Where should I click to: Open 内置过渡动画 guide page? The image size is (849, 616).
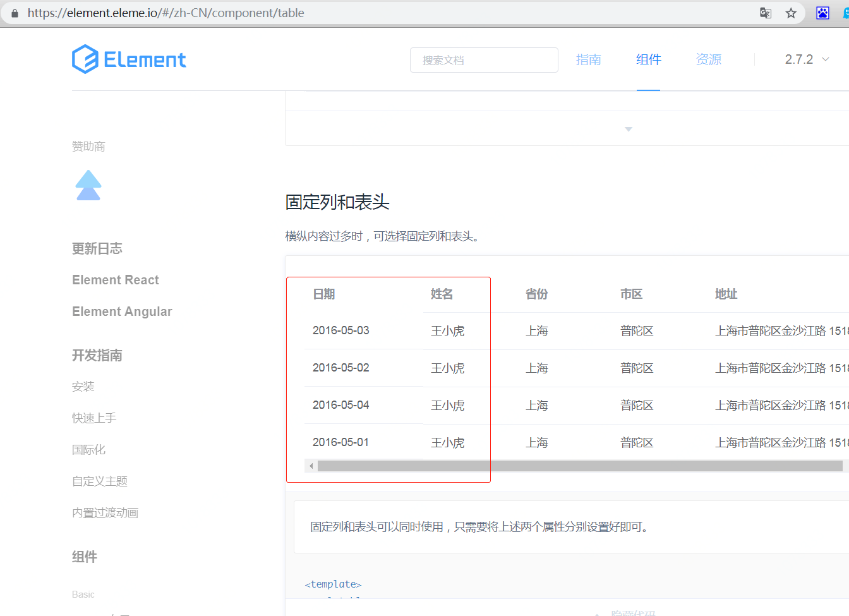point(105,512)
